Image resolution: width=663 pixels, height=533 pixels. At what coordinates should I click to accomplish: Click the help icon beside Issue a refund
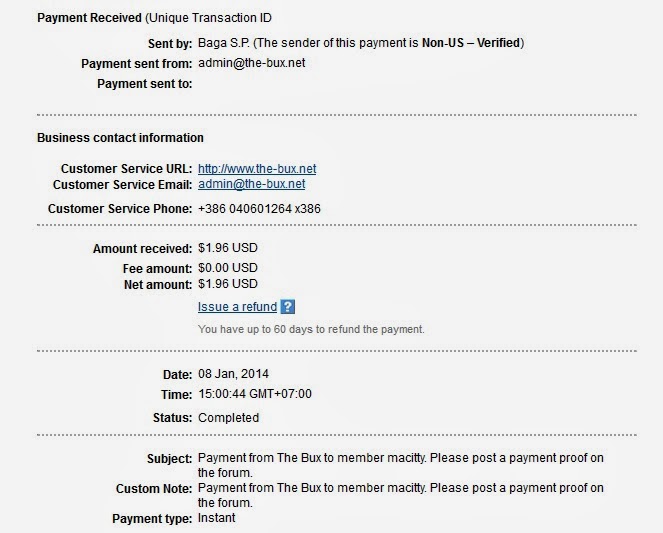pyautogui.click(x=288, y=307)
